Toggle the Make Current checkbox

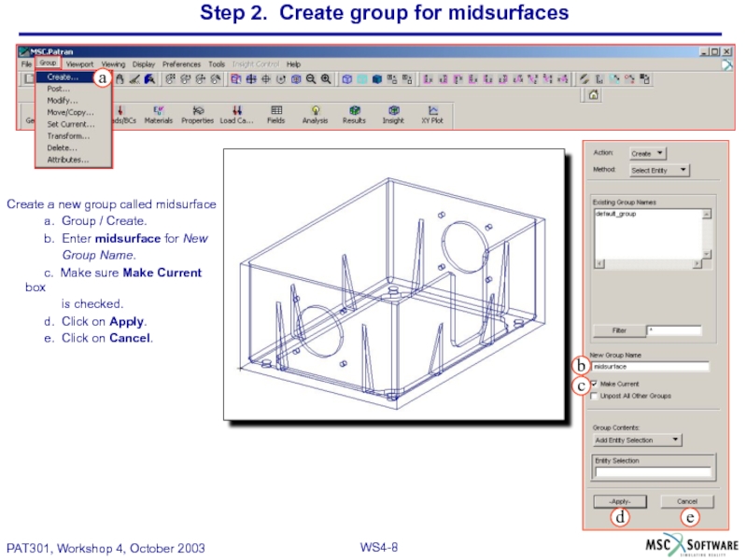tap(594, 384)
